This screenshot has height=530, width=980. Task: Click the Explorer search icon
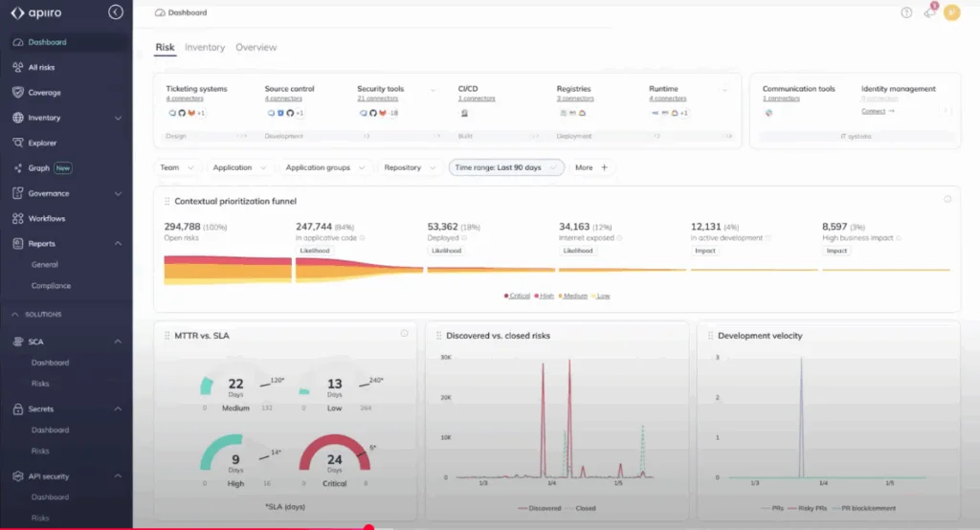point(17,143)
